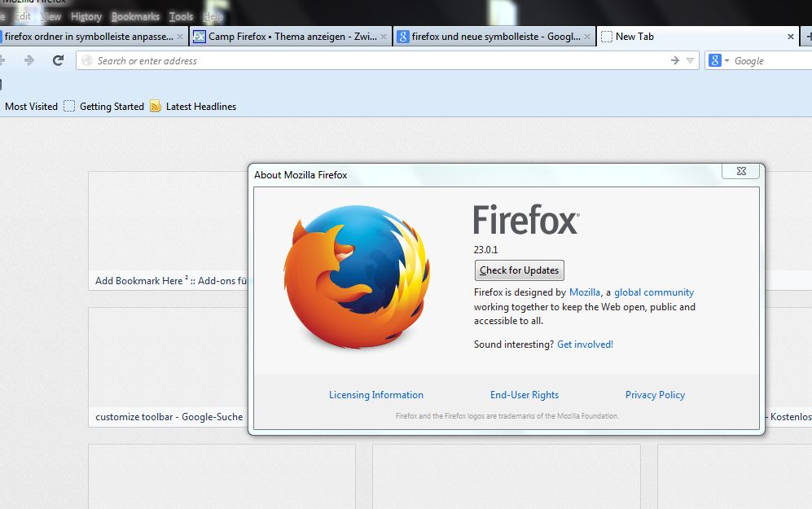Open the View menu
Viewport: 812px width, 509px height.
50,16
